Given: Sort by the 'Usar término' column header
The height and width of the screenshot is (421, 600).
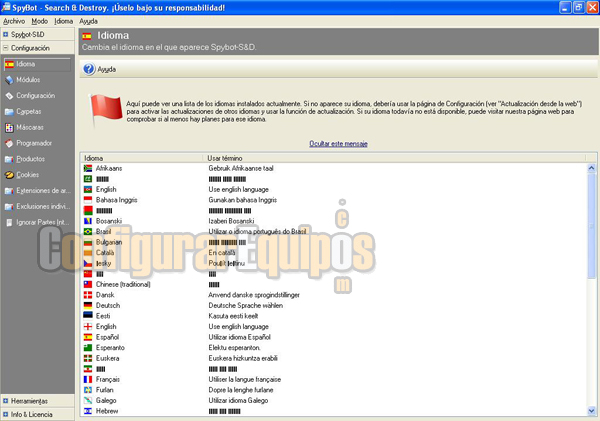Looking at the screenshot, I should click(394, 158).
